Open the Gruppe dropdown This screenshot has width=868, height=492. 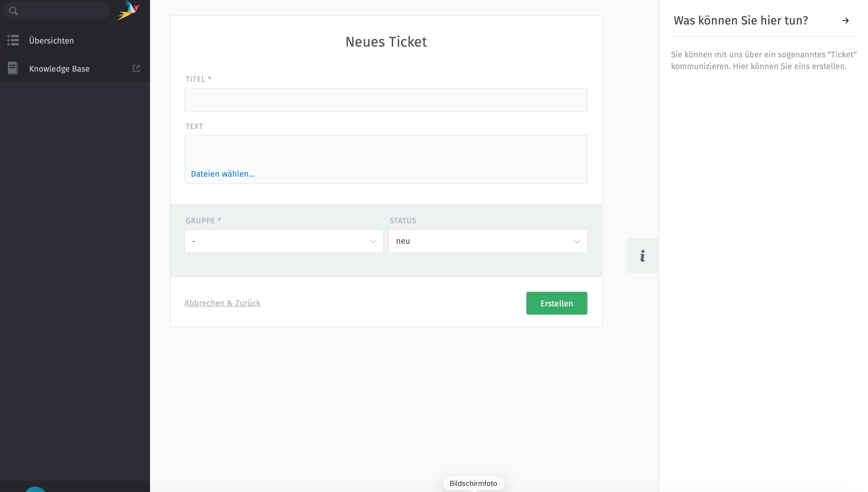284,241
